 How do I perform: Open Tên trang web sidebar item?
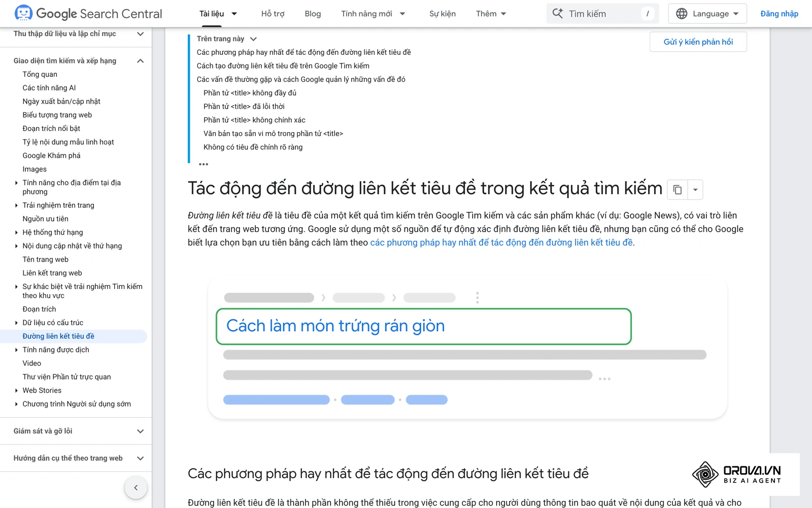click(45, 260)
